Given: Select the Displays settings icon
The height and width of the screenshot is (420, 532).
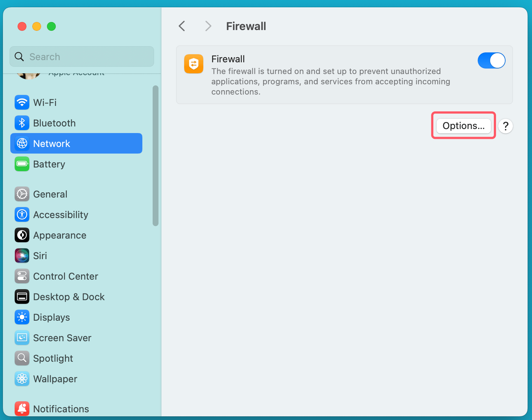Looking at the screenshot, I should pos(22,317).
